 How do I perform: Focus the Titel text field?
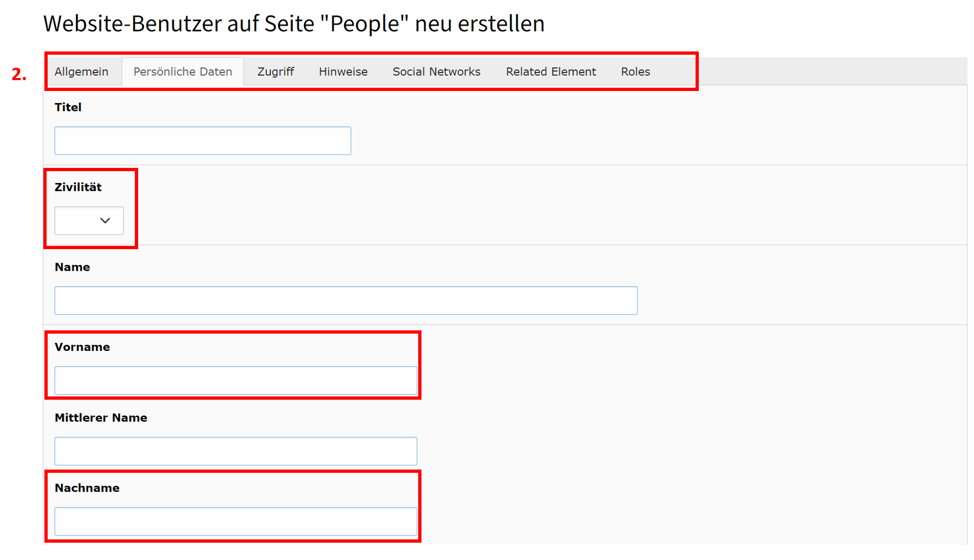pyautogui.click(x=203, y=141)
